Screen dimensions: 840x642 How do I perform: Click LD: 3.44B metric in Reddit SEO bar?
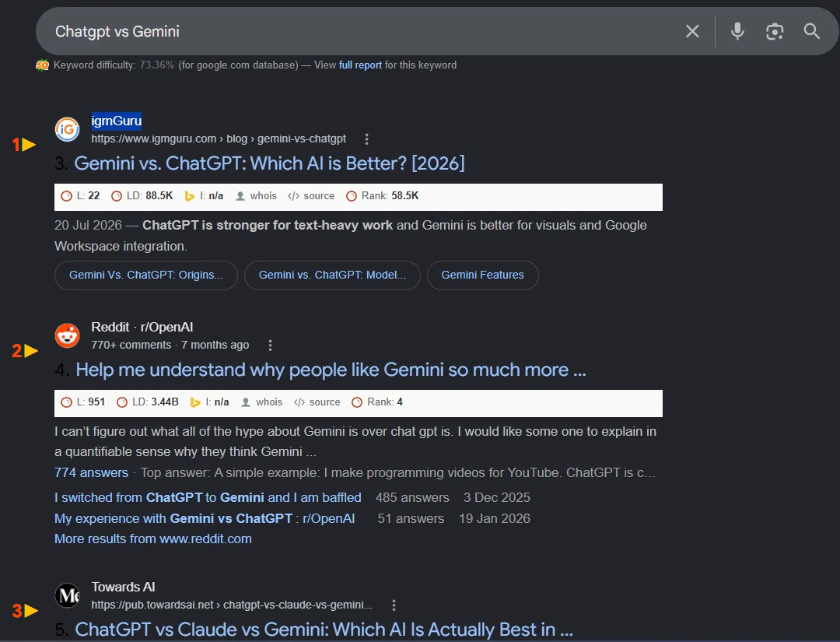click(x=147, y=402)
